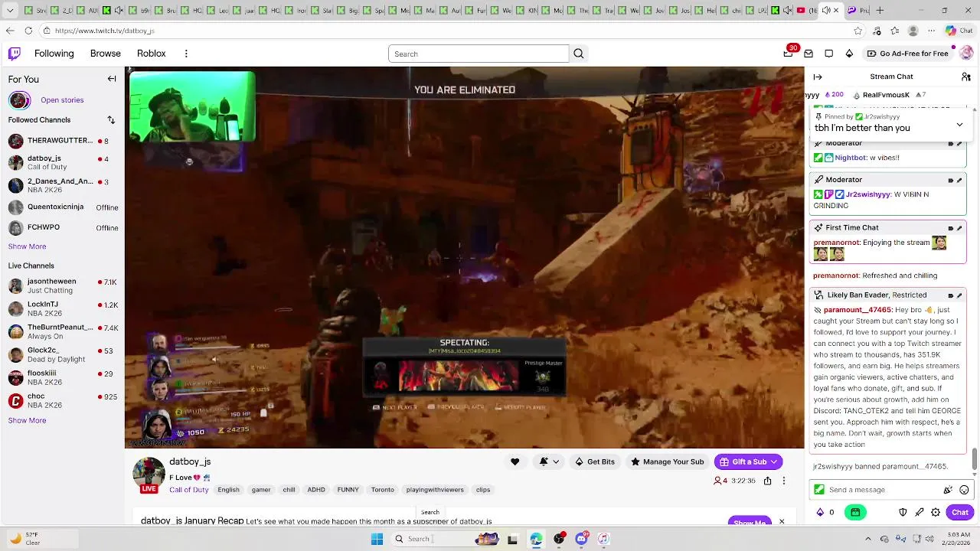Send message with Chat button
980x551 pixels.
[960, 512]
